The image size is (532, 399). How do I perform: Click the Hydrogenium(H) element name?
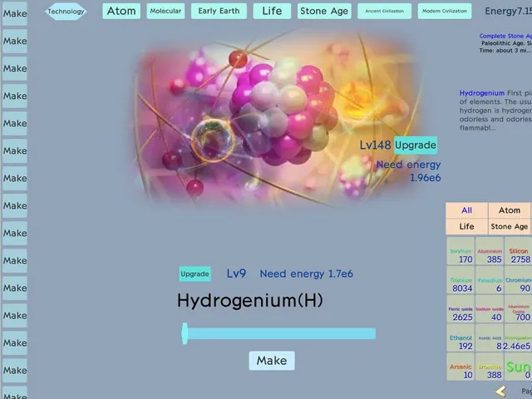(x=250, y=301)
